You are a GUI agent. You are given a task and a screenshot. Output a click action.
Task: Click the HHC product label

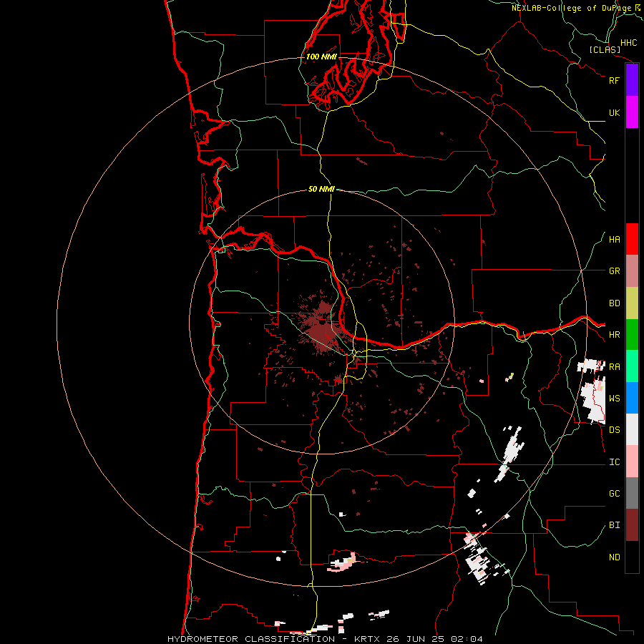pos(628,43)
